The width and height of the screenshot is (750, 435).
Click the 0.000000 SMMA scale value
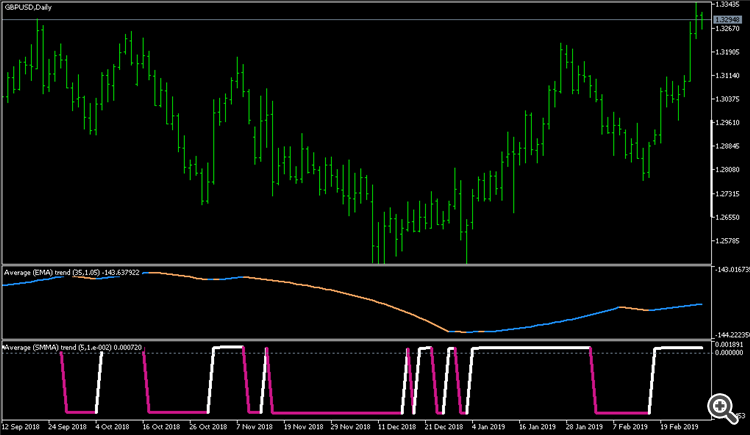click(729, 353)
